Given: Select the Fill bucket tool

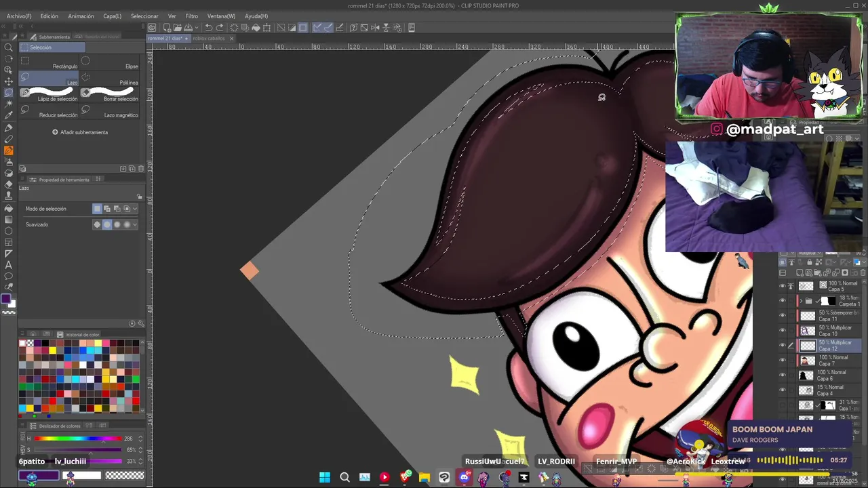Looking at the screenshot, I should [8, 208].
